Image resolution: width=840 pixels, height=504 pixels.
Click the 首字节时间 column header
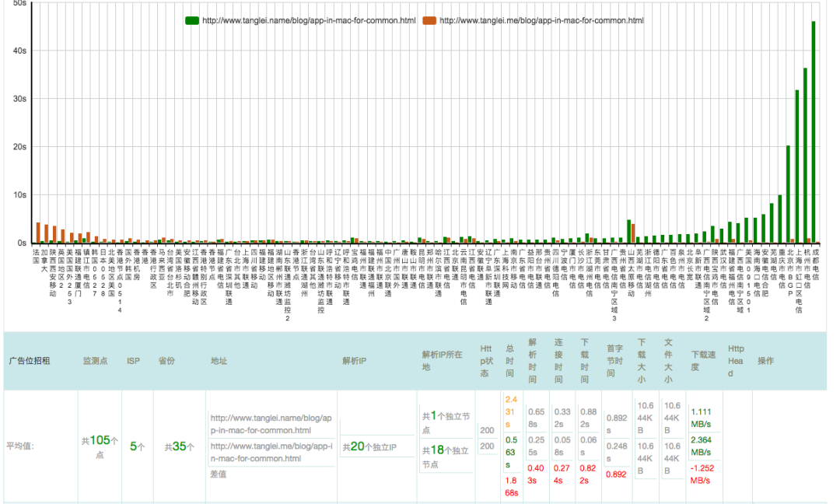tap(614, 361)
